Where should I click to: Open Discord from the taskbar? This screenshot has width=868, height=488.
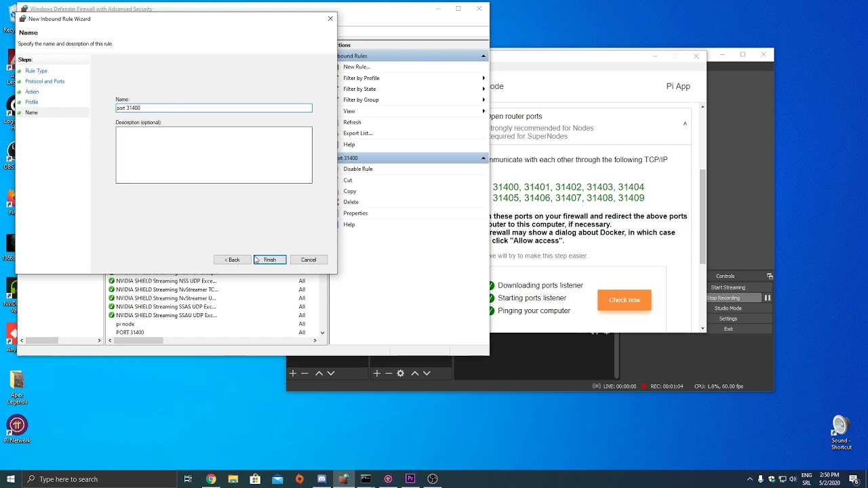click(x=321, y=479)
